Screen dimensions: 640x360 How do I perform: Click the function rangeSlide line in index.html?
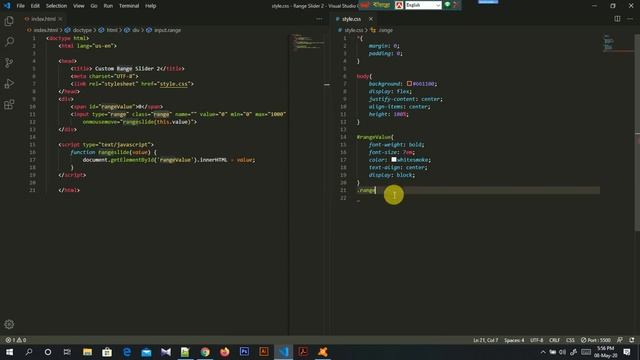[113, 152]
